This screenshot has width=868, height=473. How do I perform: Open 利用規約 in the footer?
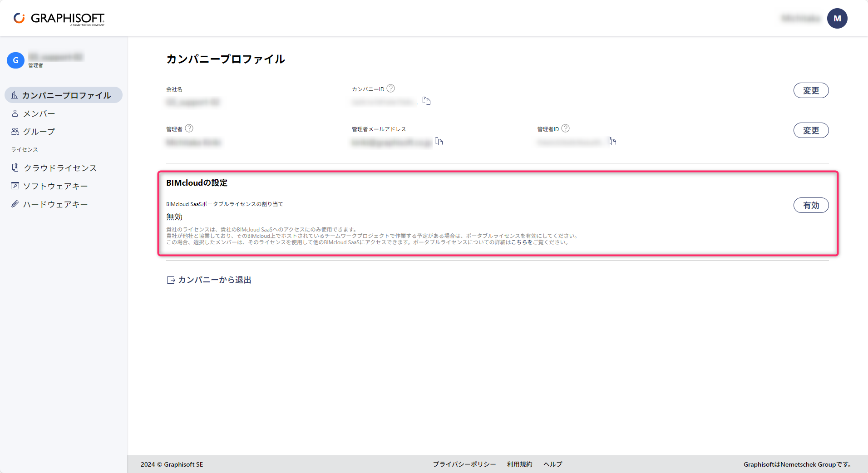[x=520, y=464]
